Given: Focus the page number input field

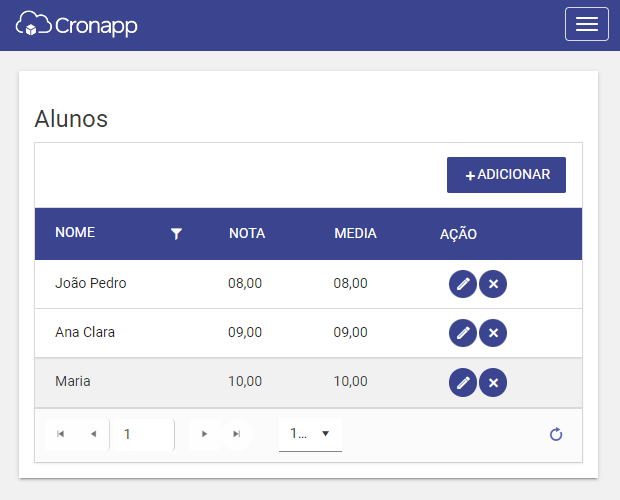Looking at the screenshot, I should [x=144, y=434].
